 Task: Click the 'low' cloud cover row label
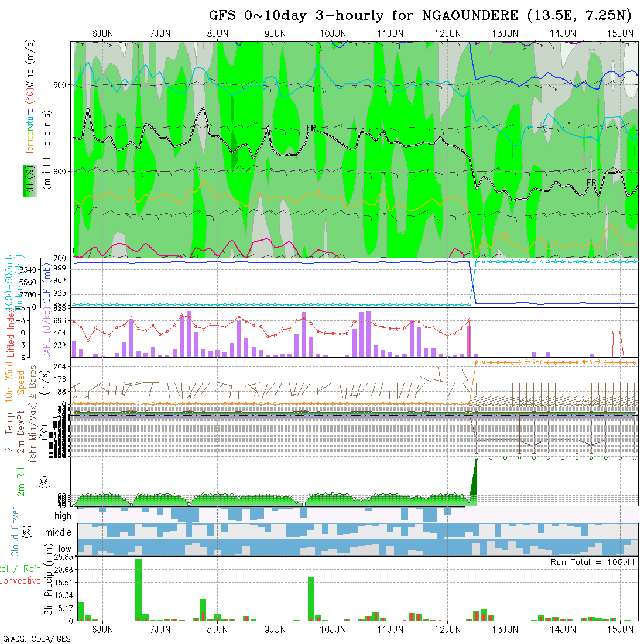(64, 549)
